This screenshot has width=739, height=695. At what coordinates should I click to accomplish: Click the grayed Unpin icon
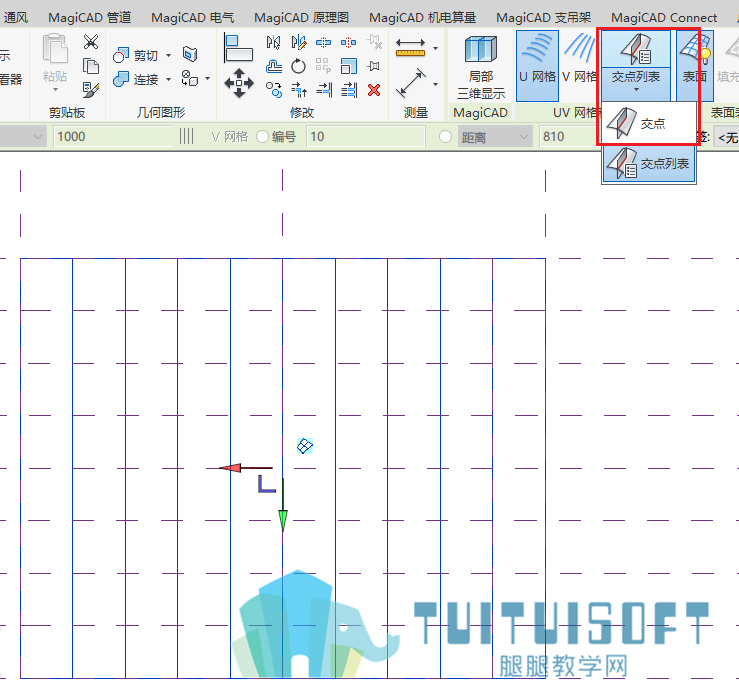coord(375,42)
